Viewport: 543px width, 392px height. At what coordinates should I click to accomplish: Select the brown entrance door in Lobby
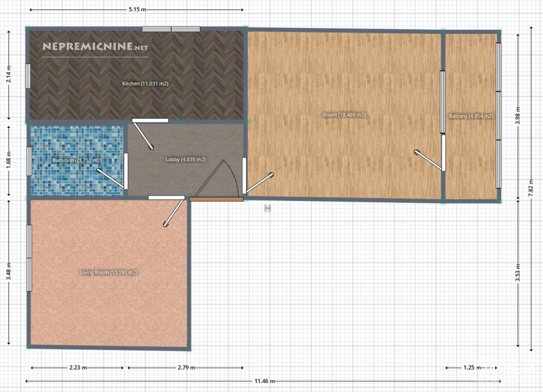pyautogui.click(x=216, y=199)
